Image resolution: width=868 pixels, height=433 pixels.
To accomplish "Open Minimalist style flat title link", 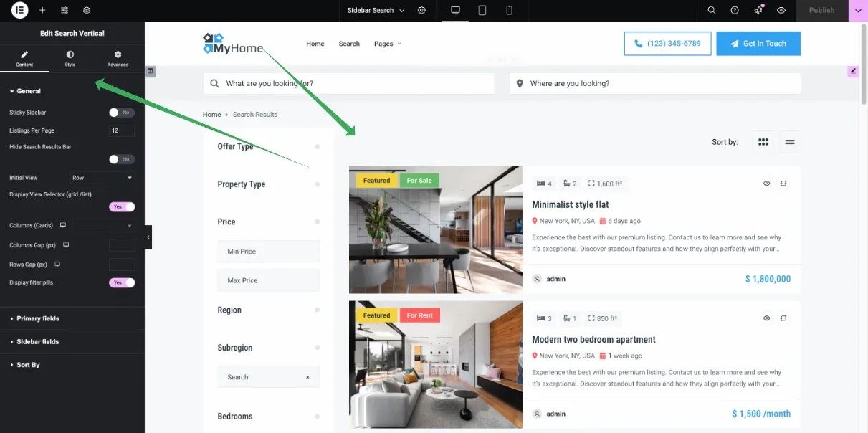I will [x=571, y=204].
